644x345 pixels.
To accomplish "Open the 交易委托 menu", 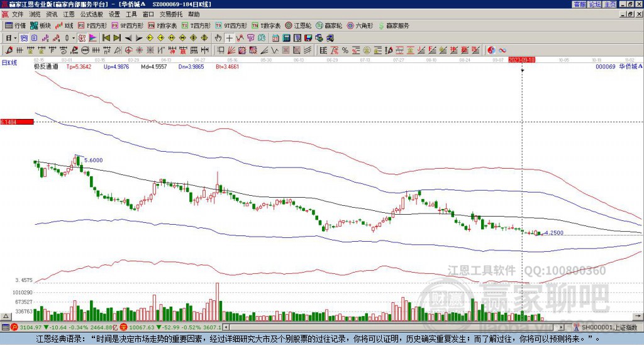I will pyautogui.click(x=171, y=14).
